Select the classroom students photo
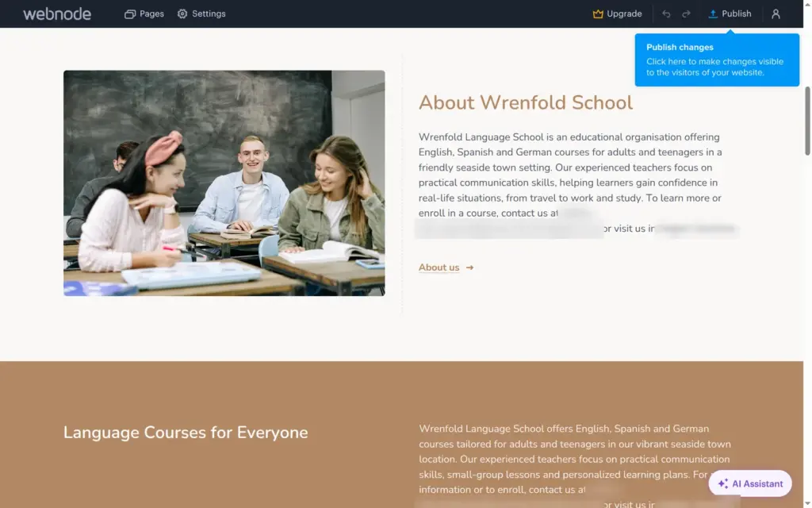 click(224, 183)
